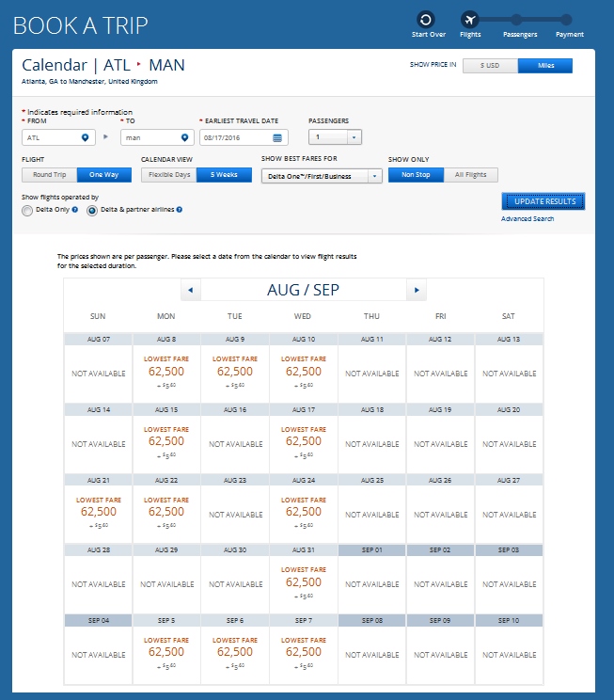Click the Flights airplane step icon
Image resolution: width=614 pixels, height=700 pixels.
(x=469, y=20)
